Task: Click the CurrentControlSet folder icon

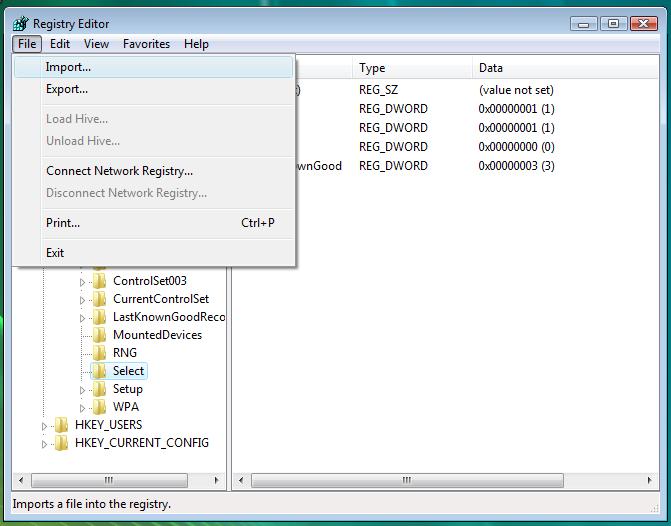Action: point(99,299)
